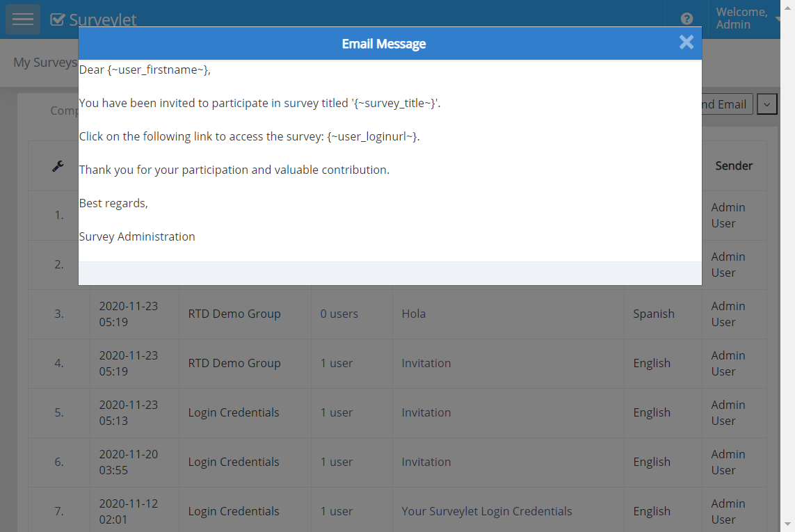Open the Invitation link in row 4
The height and width of the screenshot is (532, 795).
pos(426,363)
